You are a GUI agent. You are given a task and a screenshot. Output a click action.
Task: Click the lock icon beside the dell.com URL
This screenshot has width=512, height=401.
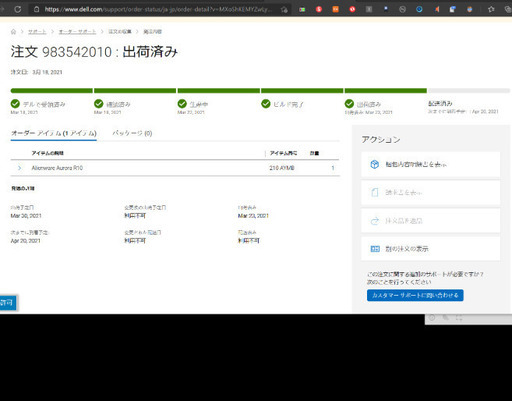[x=36, y=9]
